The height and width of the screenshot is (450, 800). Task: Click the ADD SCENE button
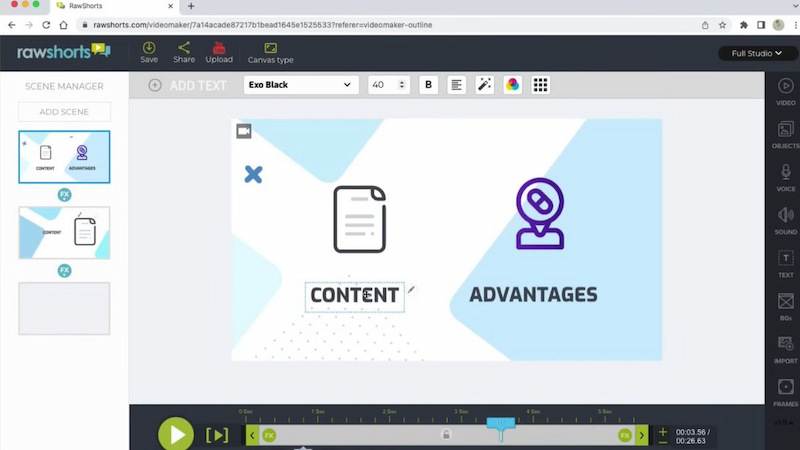(64, 112)
